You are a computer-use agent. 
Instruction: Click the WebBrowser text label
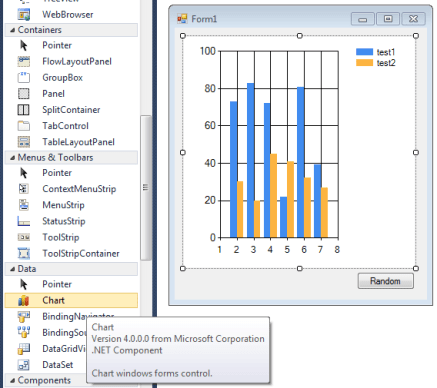point(68,15)
